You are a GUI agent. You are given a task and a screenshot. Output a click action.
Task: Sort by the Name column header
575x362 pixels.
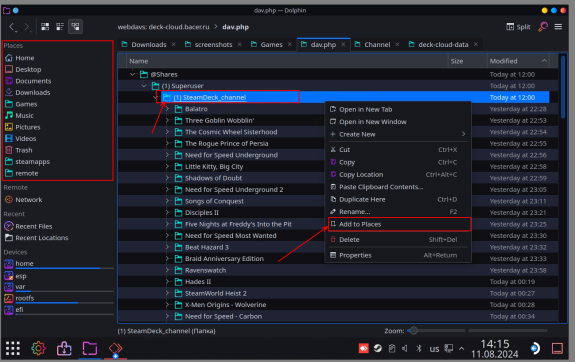click(x=287, y=61)
